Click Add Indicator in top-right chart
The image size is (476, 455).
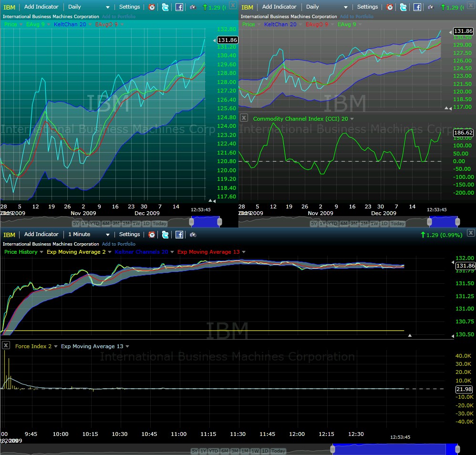(x=279, y=7)
